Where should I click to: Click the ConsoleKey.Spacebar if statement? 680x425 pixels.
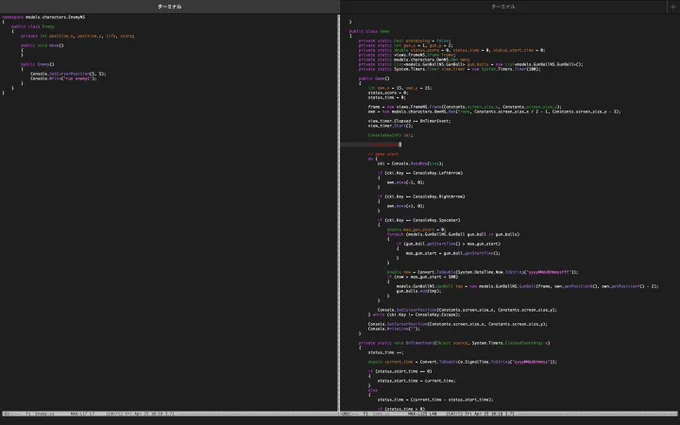click(x=418, y=220)
